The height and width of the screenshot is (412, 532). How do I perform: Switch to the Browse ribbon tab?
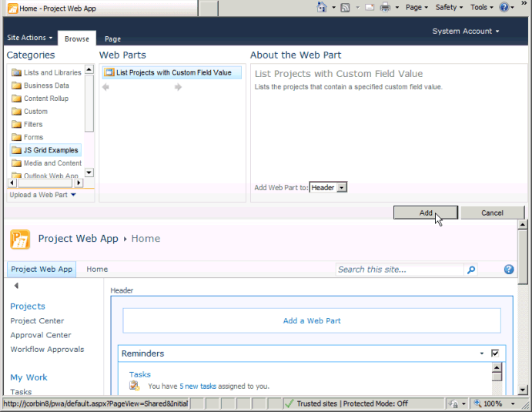(x=77, y=39)
